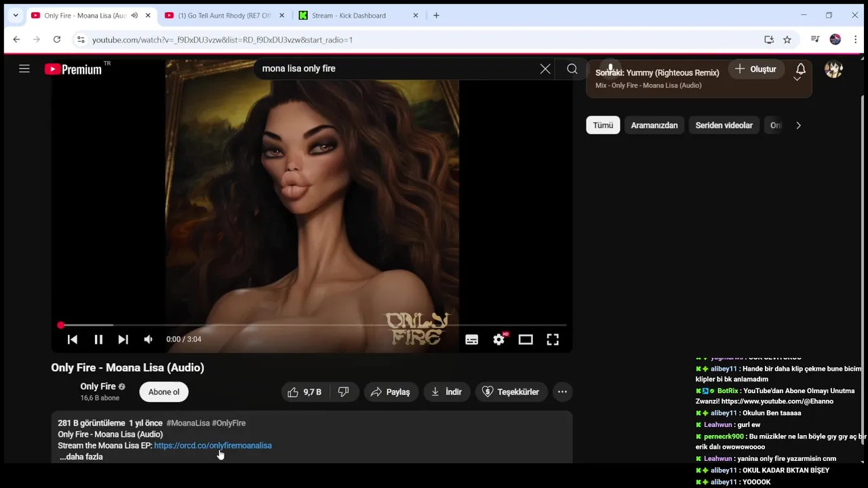Open Teşekkürler super thanks button

pos(511,392)
